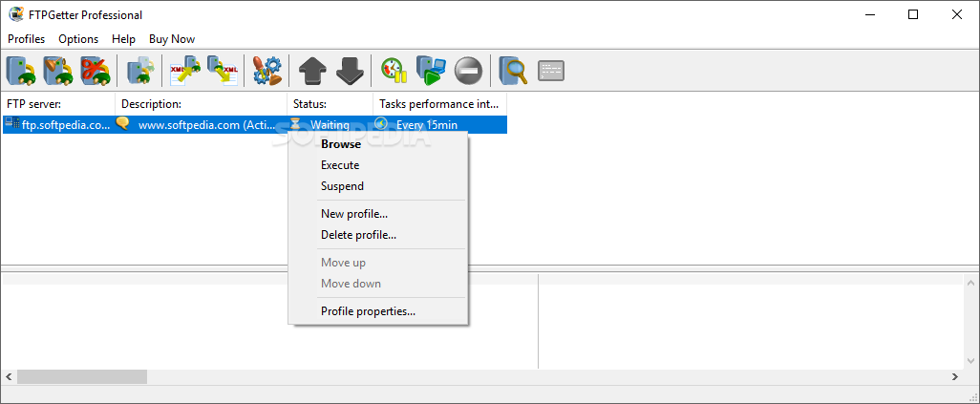Open the Profiles menu
The image size is (980, 404).
(26, 39)
